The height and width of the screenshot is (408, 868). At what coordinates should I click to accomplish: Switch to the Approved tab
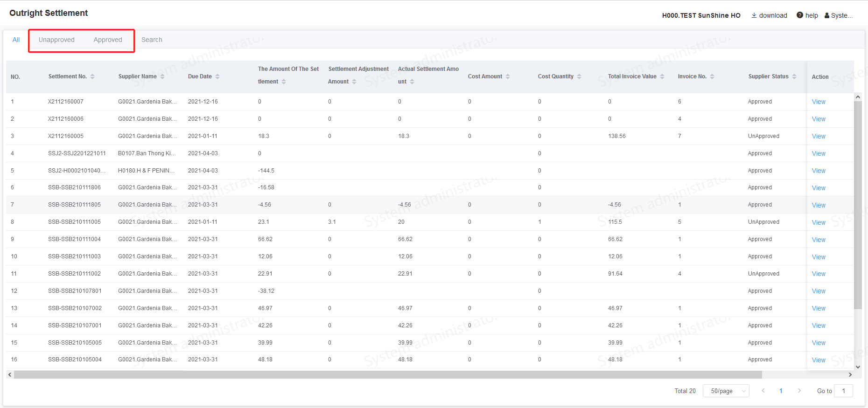coord(108,40)
